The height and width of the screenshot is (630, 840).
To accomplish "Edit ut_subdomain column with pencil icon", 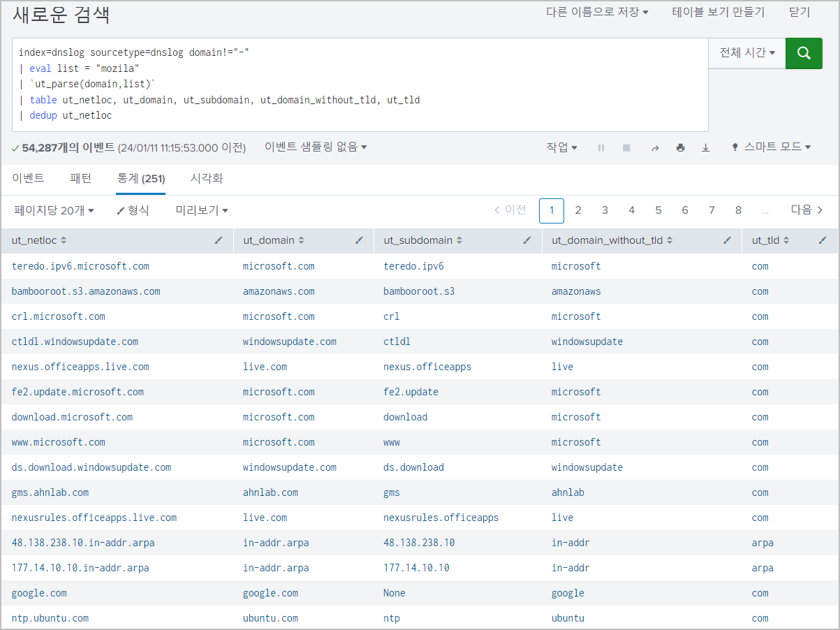I will pyautogui.click(x=527, y=240).
